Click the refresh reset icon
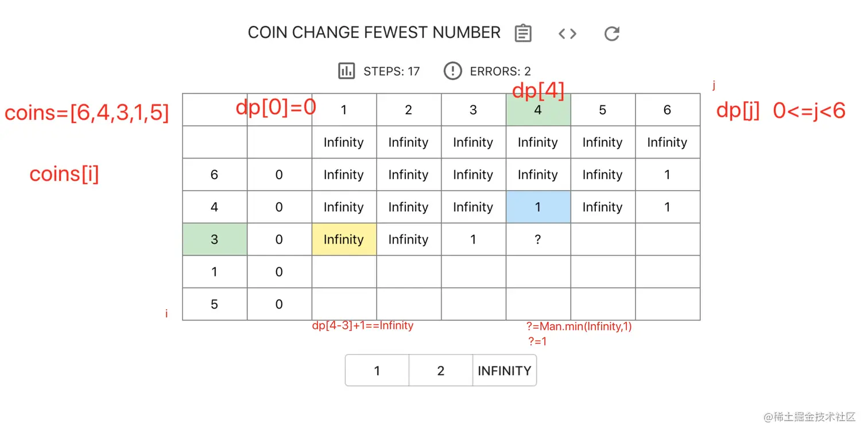868x435 pixels. [x=612, y=33]
